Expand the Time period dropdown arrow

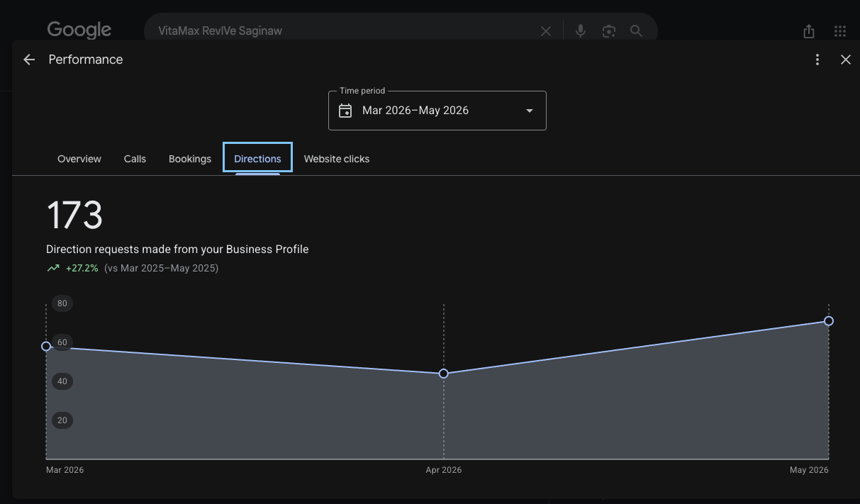(x=529, y=111)
